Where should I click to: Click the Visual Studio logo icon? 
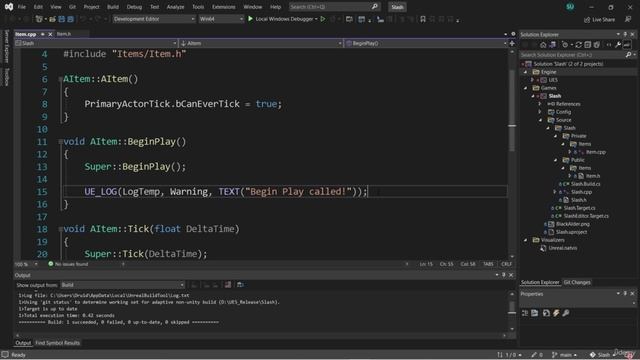[x=9, y=7]
